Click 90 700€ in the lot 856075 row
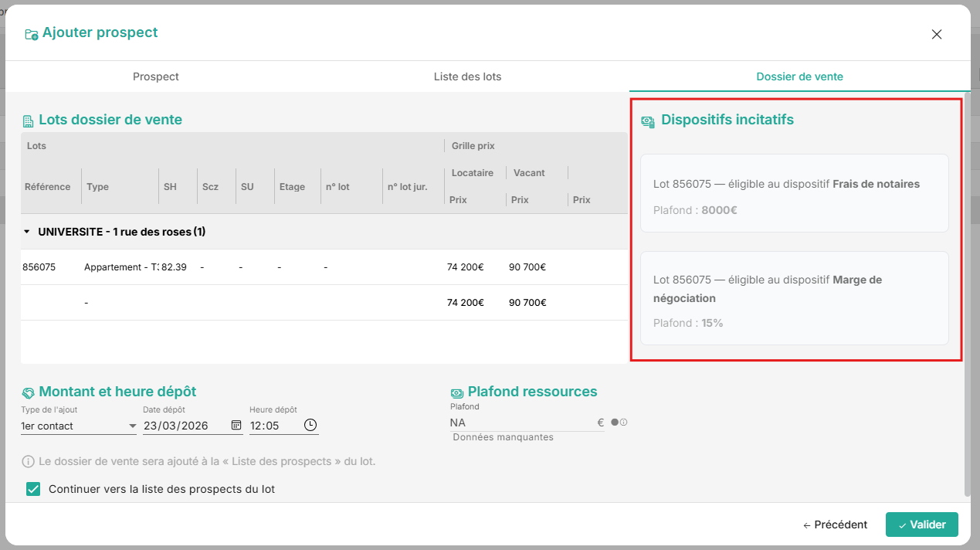The image size is (980, 550). click(x=527, y=267)
